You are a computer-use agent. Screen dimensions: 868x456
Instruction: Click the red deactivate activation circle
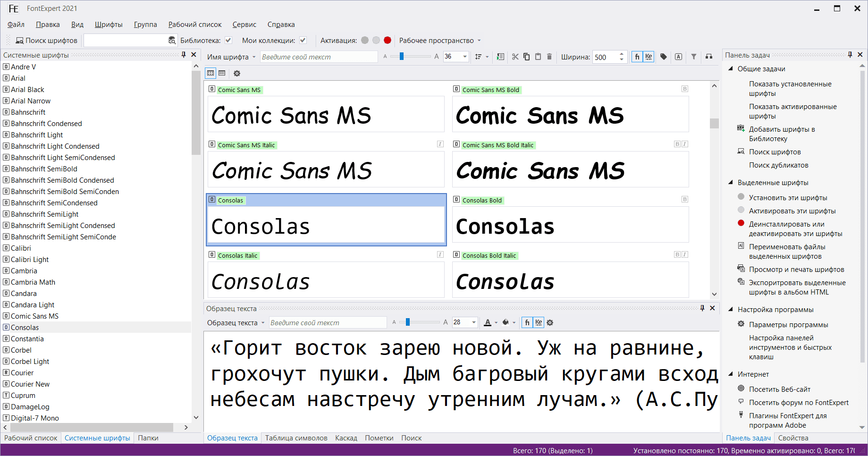click(x=388, y=40)
